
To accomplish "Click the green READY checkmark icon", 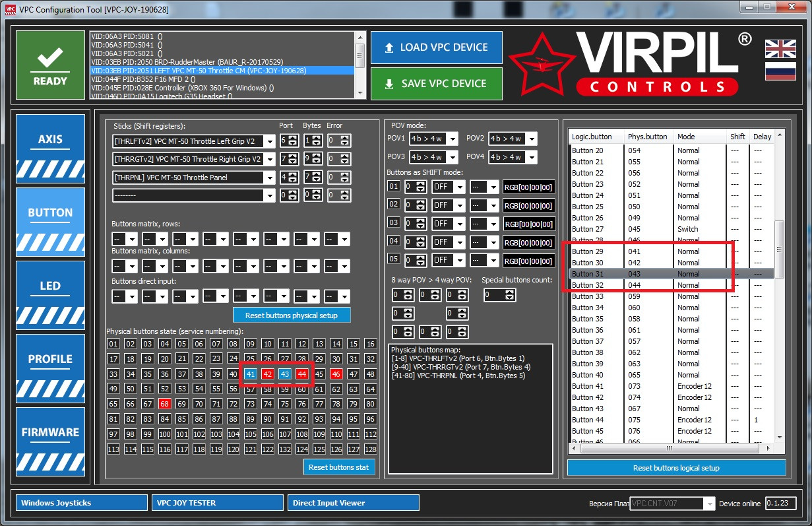I will click(50, 65).
